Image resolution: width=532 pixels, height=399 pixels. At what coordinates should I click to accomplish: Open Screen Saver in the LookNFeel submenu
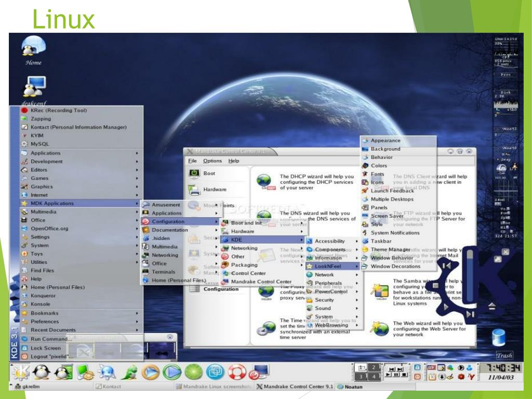coord(398,216)
